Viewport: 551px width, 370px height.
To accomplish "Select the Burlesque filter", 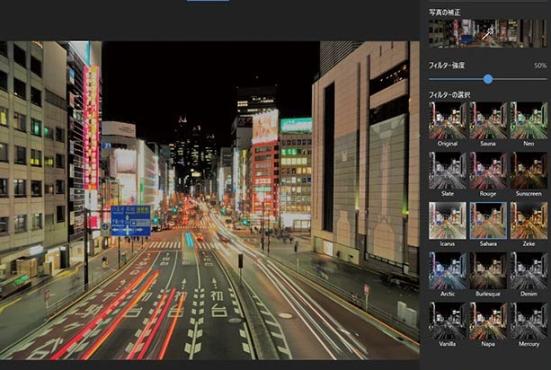I will click(488, 271).
